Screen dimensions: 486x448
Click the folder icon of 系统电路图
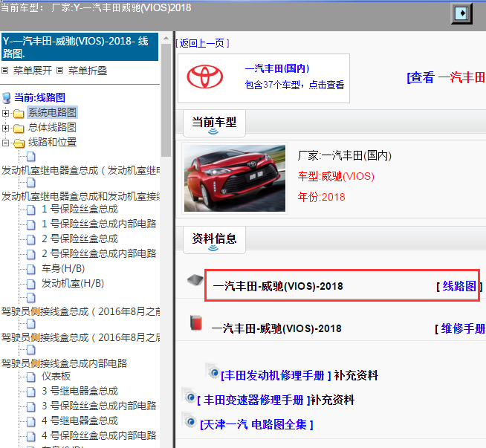pos(19,114)
